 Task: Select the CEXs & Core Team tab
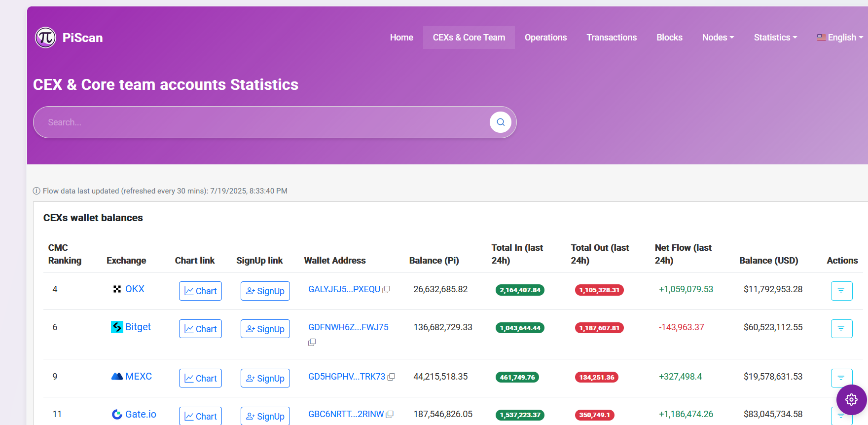[x=469, y=38]
